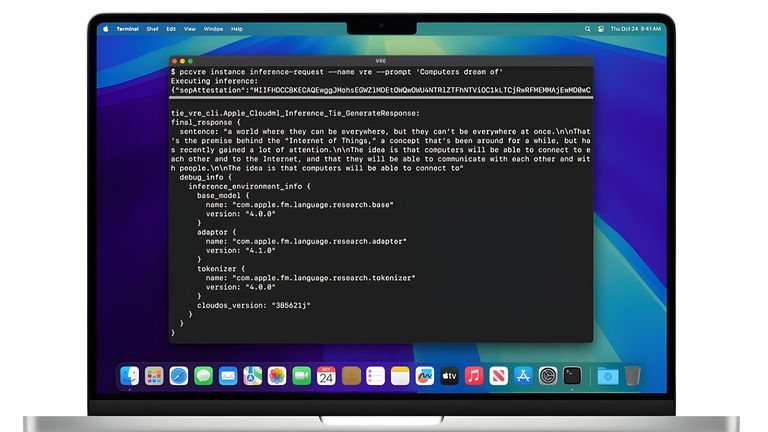
Task: Open the Photos app icon
Action: coord(277,376)
